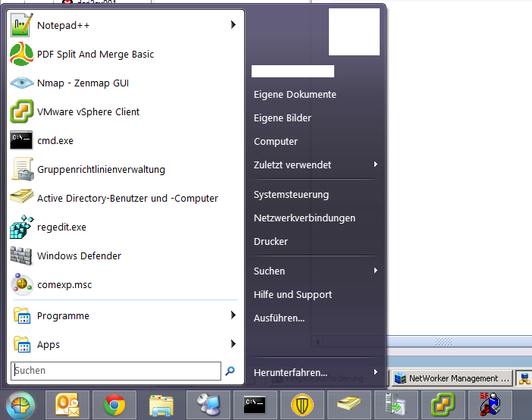Screen dimensions: 532x420
Task: Expand the Notepad++ submenu arrow
Action: point(233,25)
